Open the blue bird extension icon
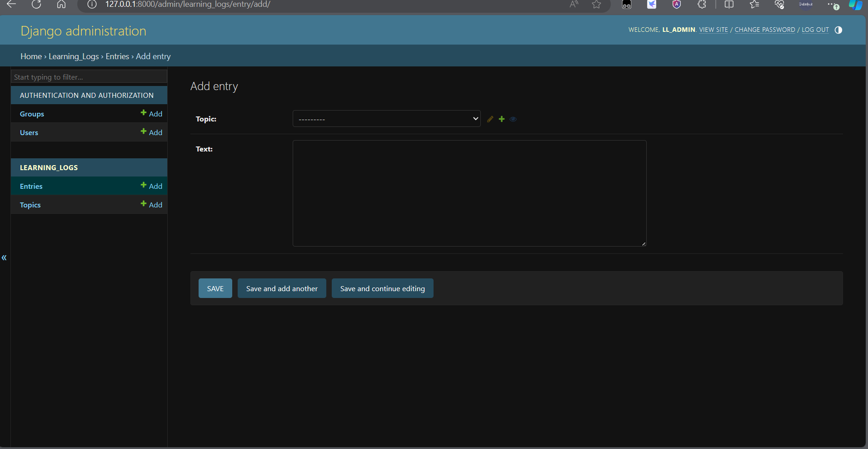 click(x=652, y=5)
